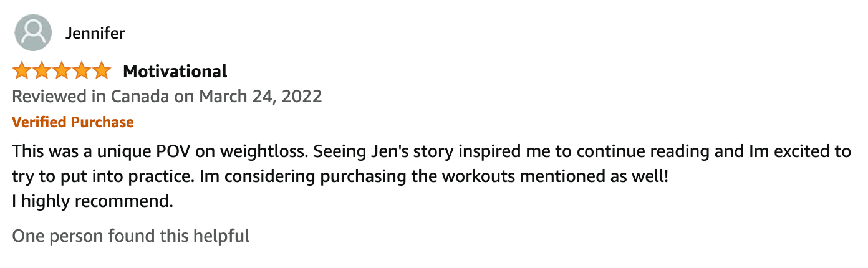Click the Reviewed in Canada date line
Screen dimensions: 868x268
(167, 97)
